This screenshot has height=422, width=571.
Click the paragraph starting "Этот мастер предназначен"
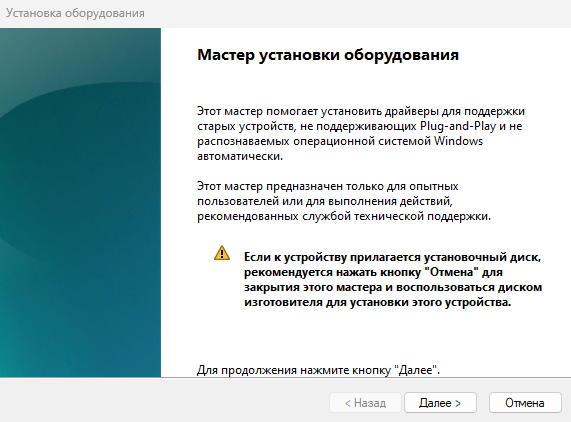[344, 201]
